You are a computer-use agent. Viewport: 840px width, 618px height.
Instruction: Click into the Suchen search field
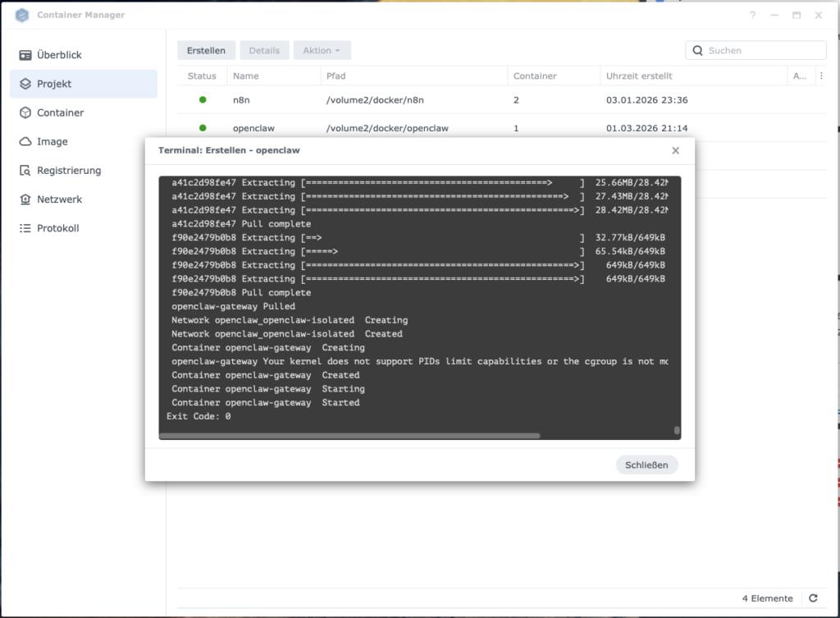763,50
